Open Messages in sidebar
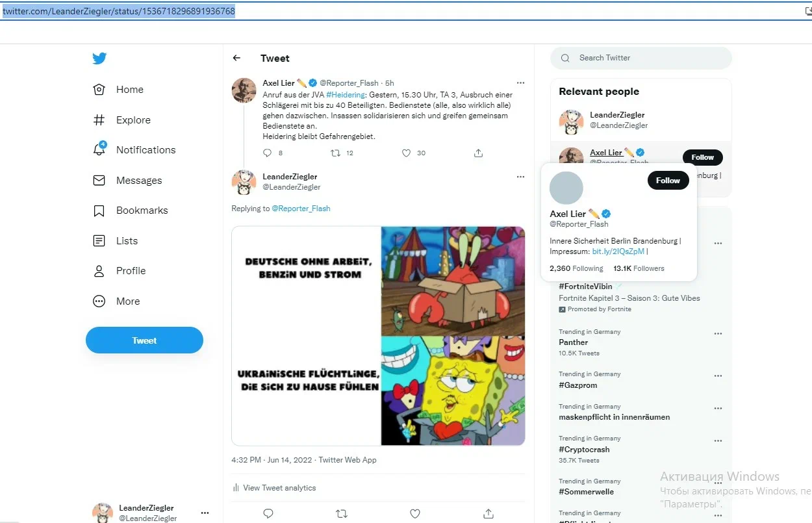812x523 pixels. [127, 181]
